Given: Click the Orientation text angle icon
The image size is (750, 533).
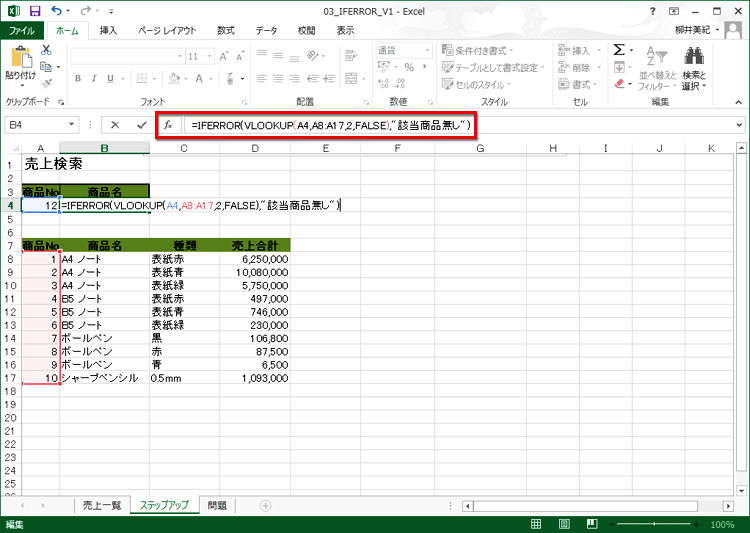Looking at the screenshot, I should pyautogui.click(x=313, y=55).
